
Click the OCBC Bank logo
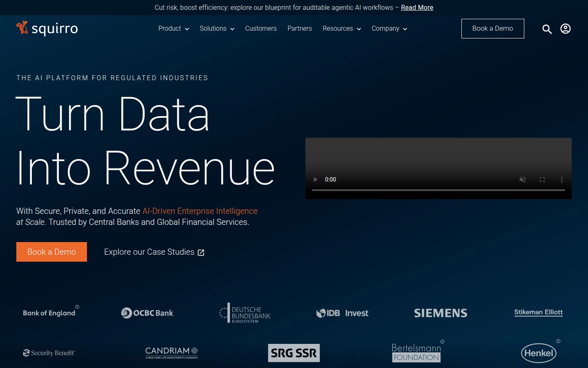(147, 313)
